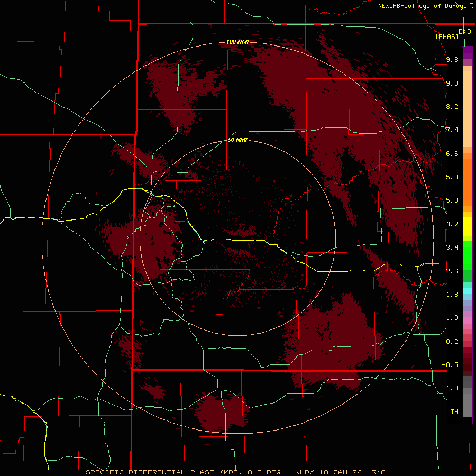Click the 50 NMI range ring label
This screenshot has height=476, width=476.
click(237, 140)
